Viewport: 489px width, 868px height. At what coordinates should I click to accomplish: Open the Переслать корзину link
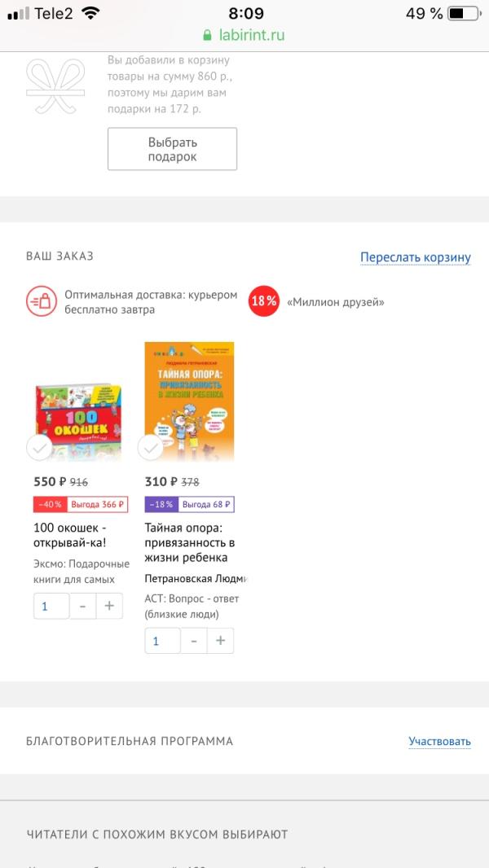tap(416, 257)
